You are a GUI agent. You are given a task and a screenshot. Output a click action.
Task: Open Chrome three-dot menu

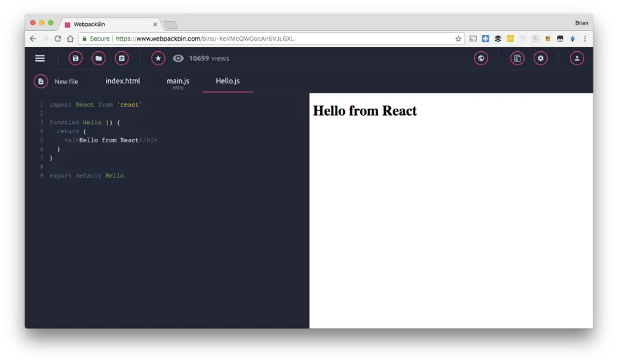tap(585, 39)
